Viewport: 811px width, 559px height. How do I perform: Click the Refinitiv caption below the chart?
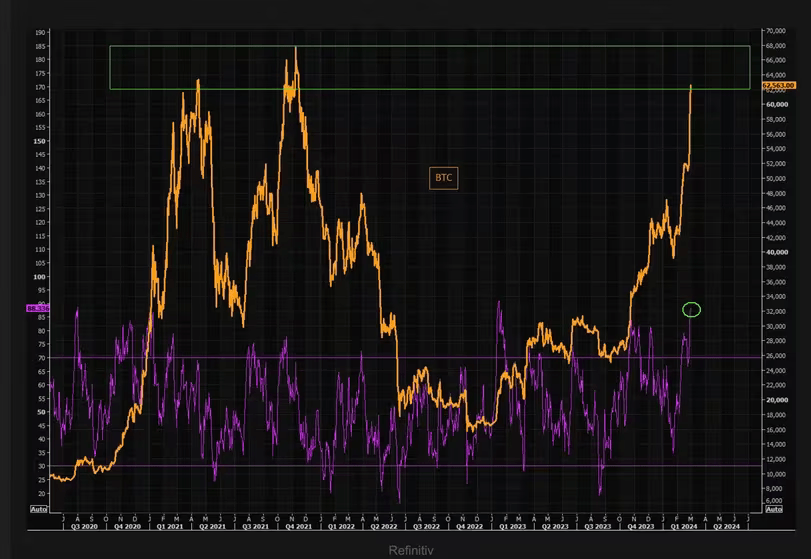(411, 550)
